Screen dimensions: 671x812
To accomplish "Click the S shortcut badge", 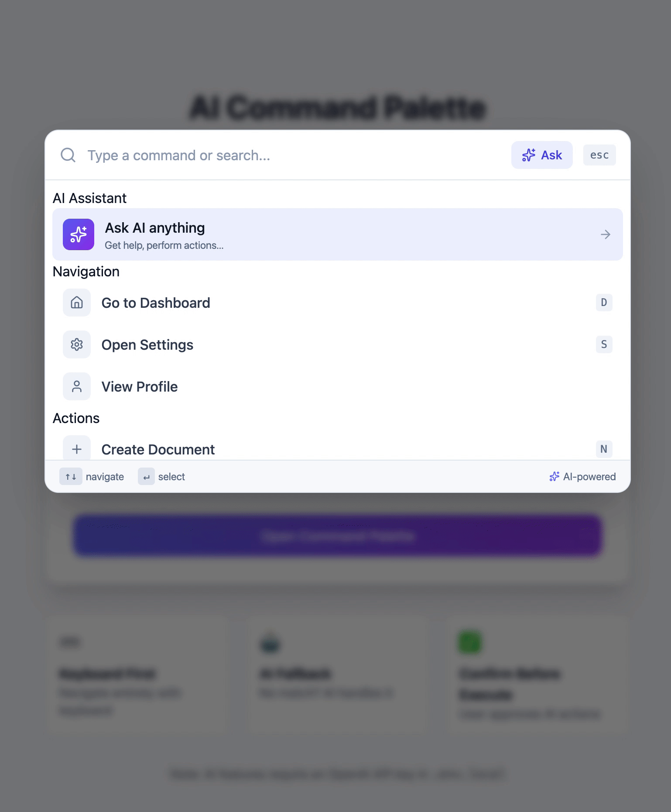I will [x=604, y=344].
